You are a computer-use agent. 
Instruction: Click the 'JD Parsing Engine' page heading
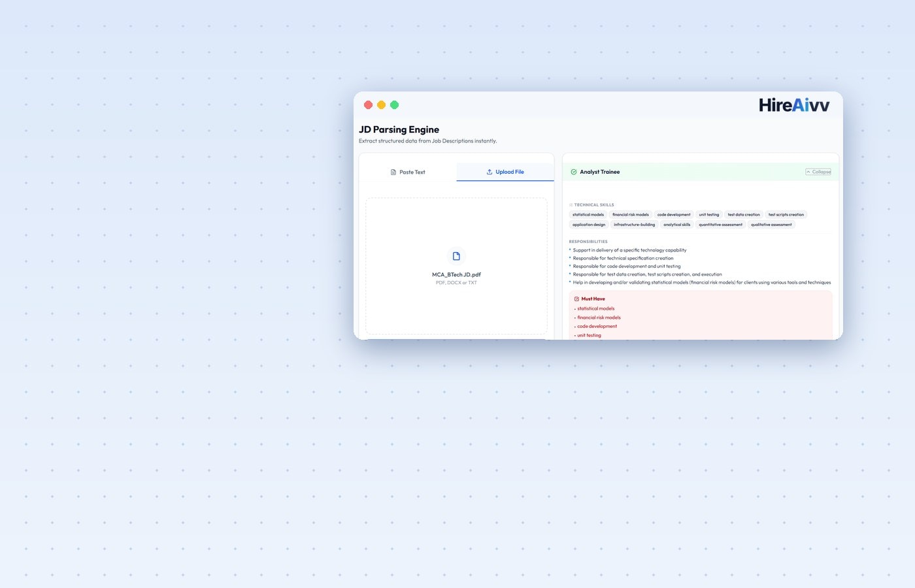click(x=399, y=129)
